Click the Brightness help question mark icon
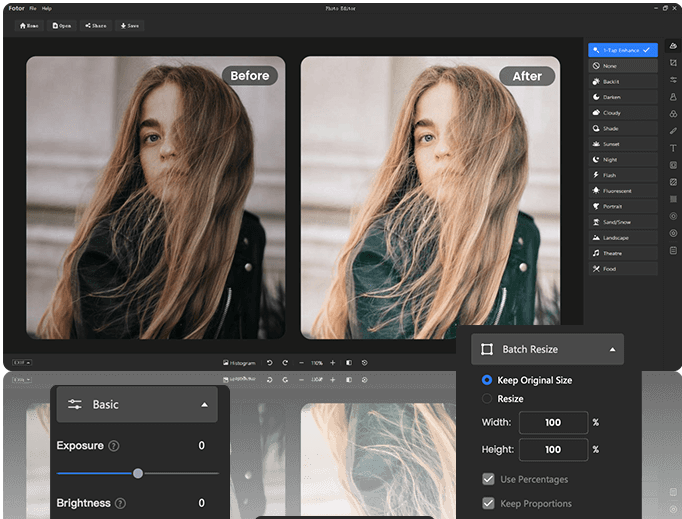 tap(120, 503)
